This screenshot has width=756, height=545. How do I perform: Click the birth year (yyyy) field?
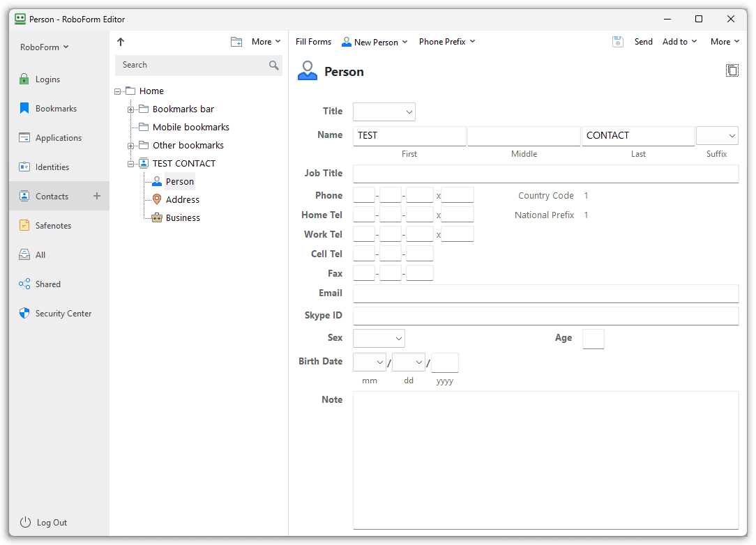point(444,362)
